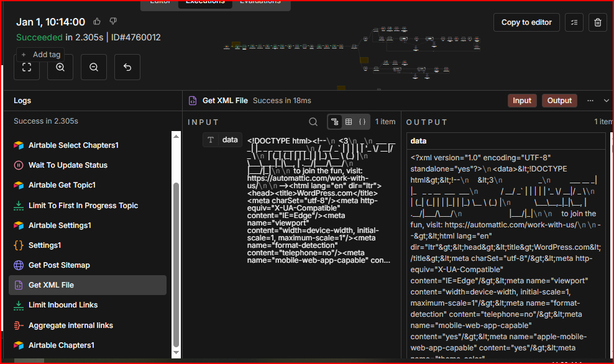
Task: Select the Get XML File log entry
Action: coord(88,285)
